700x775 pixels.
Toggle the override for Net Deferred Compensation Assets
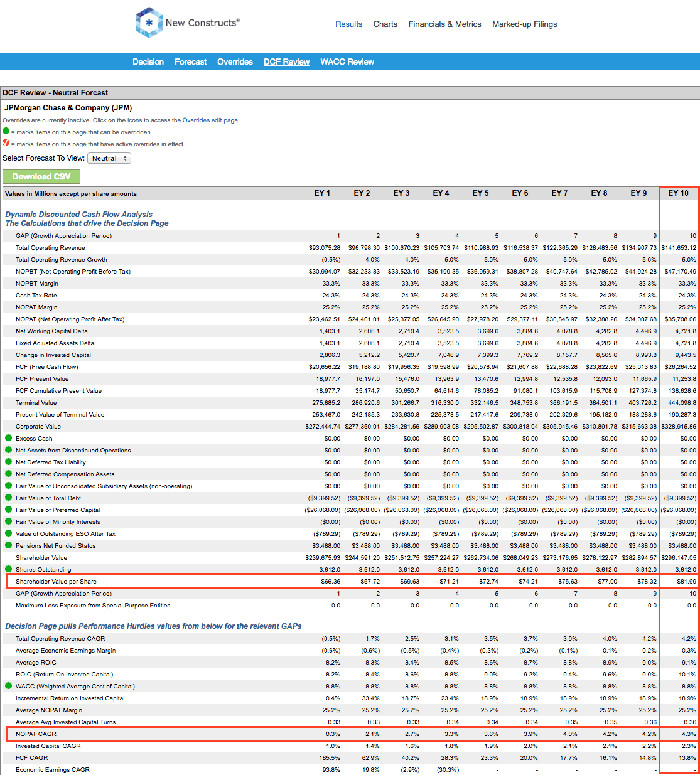(x=8, y=474)
